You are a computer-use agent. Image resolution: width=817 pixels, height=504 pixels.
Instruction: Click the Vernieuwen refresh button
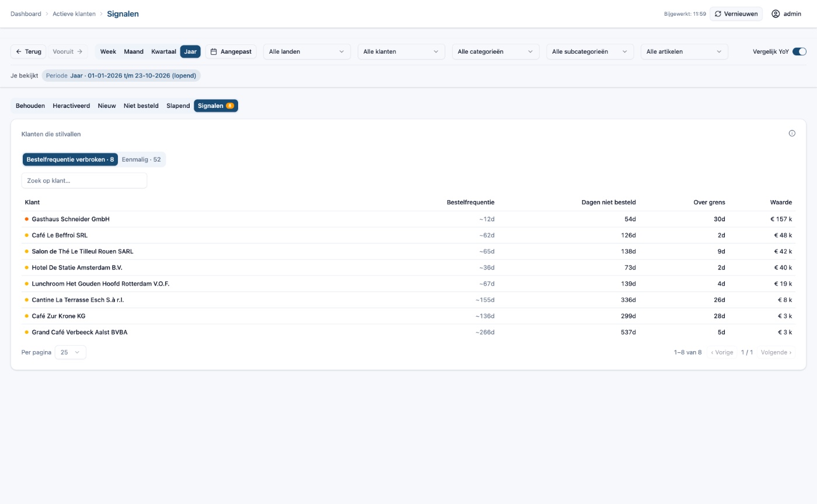(736, 14)
